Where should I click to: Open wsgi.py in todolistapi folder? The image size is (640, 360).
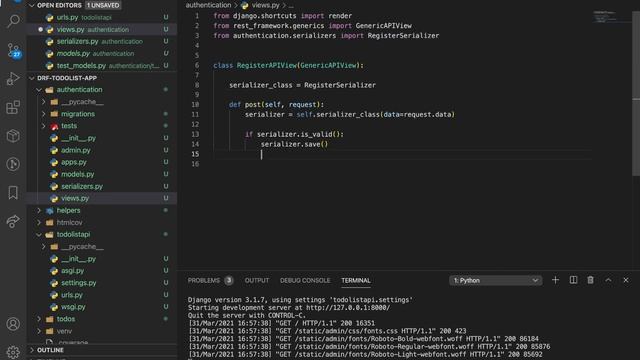click(x=102, y=307)
